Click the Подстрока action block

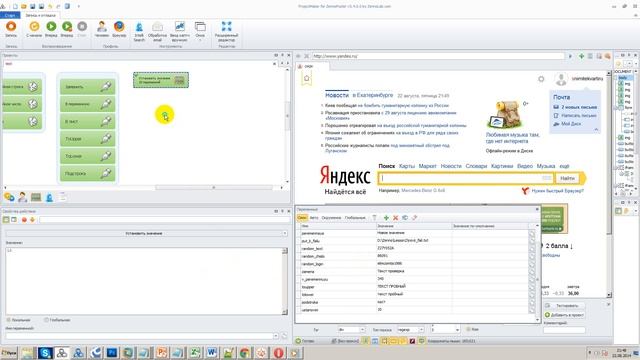pos(88,173)
